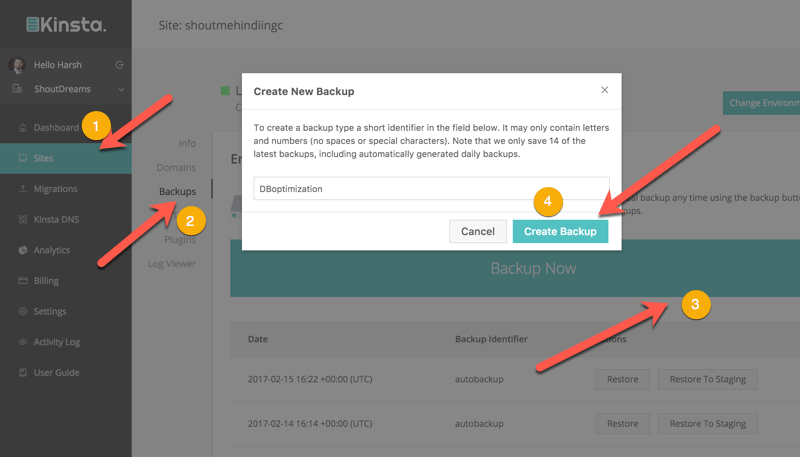
Task: Click the logout icon beside Hello Harsh
Action: (x=119, y=65)
